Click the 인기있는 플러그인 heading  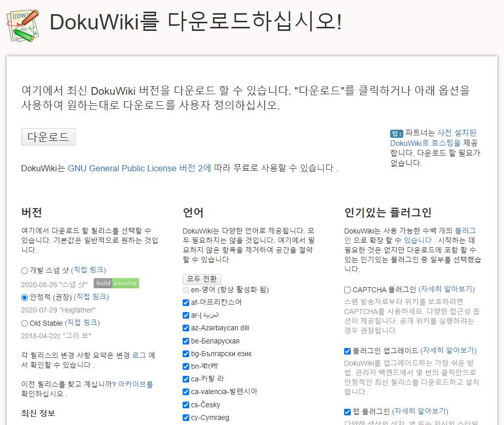click(388, 212)
